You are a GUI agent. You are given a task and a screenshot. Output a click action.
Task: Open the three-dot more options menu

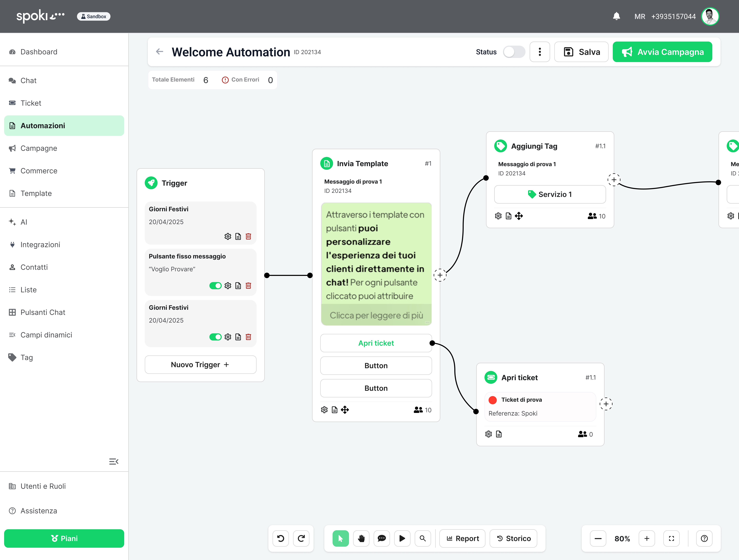click(539, 52)
